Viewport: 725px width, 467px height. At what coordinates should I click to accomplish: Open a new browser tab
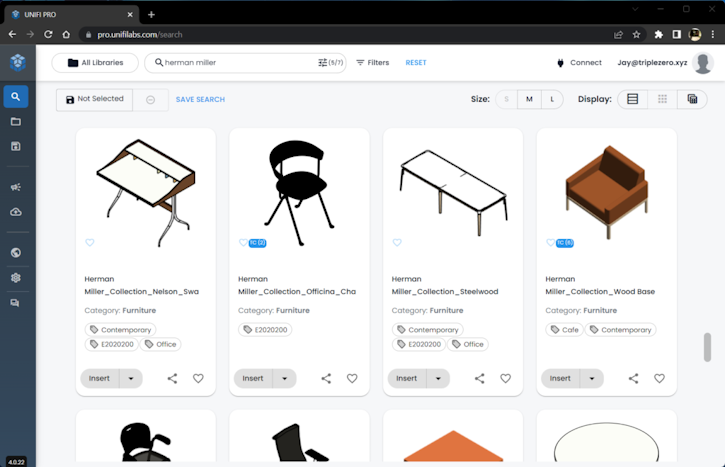pyautogui.click(x=151, y=14)
